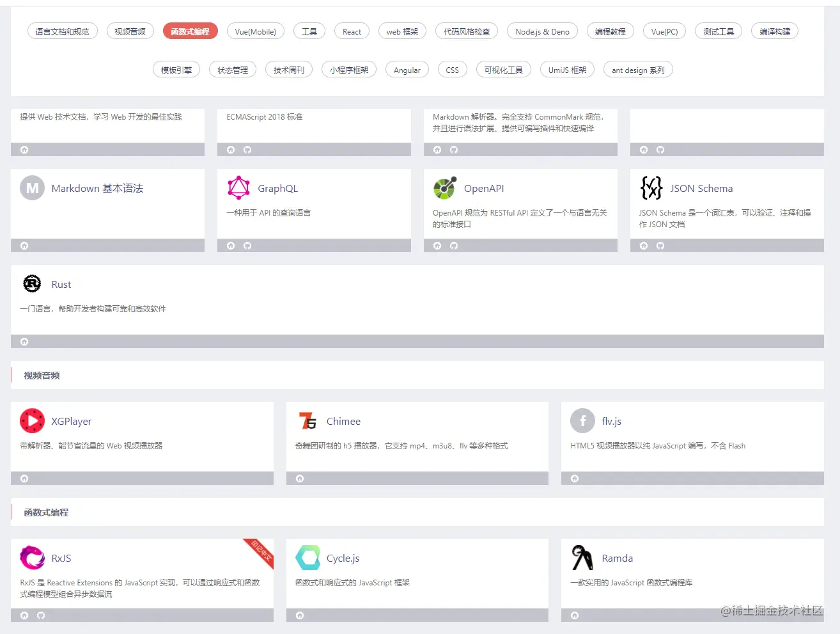Open homepage icon on ECMAScript 2018 标准 card
Image resolution: width=840 pixels, height=634 pixels.
click(x=231, y=150)
